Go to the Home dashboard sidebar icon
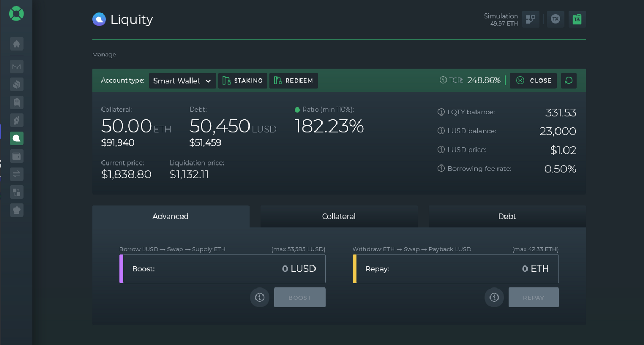The width and height of the screenshot is (644, 345). point(17,44)
